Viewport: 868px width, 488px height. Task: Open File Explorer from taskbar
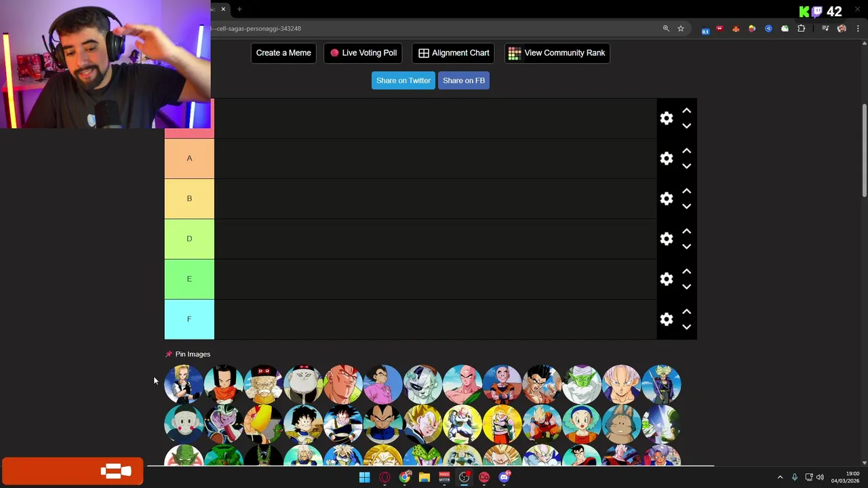click(425, 477)
